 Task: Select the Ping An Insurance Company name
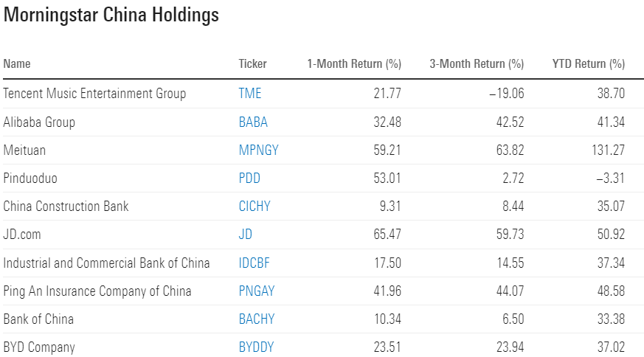(97, 291)
